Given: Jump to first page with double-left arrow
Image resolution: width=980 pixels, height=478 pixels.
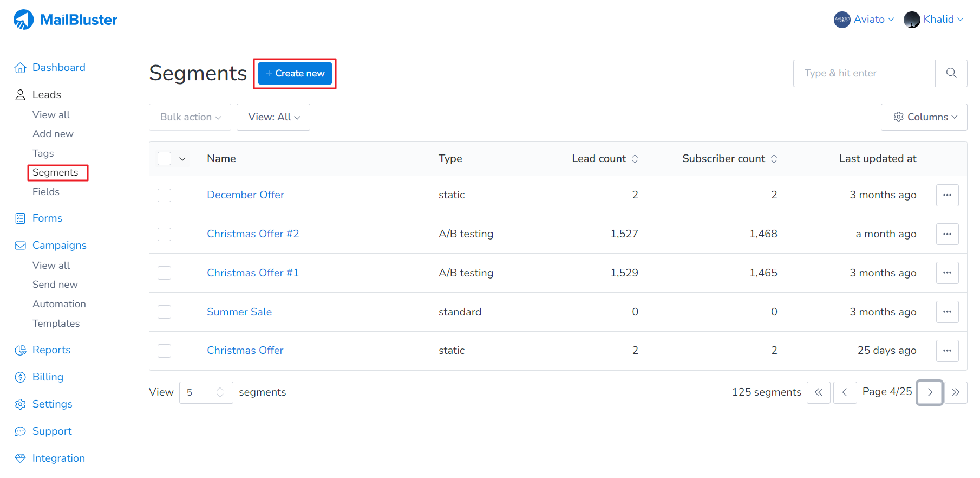Looking at the screenshot, I should point(818,392).
